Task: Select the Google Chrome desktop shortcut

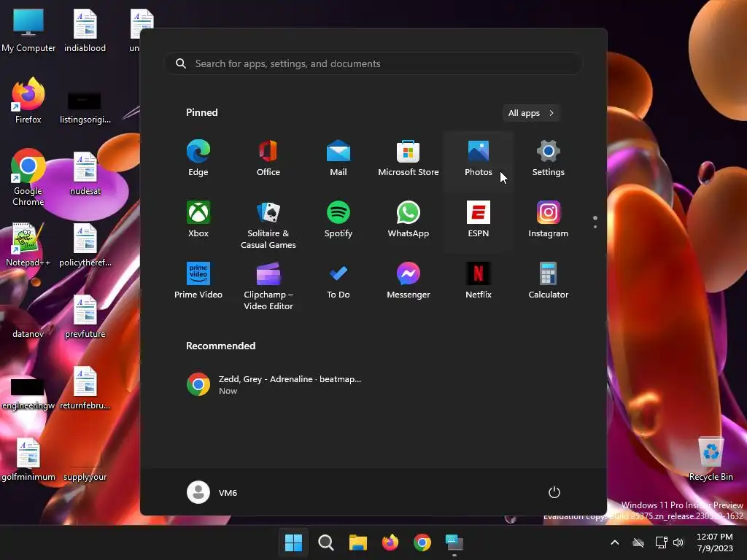Action: [x=28, y=177]
